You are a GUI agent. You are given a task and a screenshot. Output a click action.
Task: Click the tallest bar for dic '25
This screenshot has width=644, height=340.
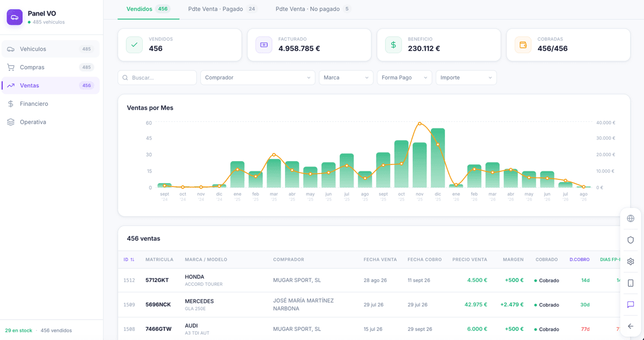(x=438, y=158)
